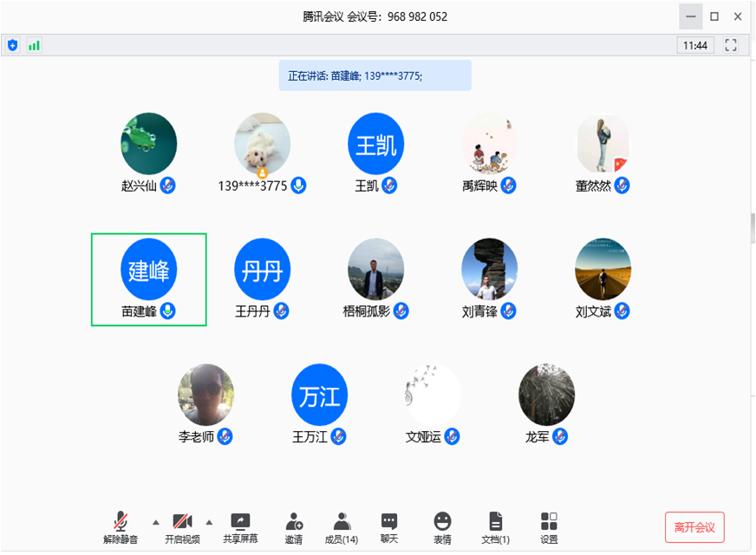The image size is (756, 555).
Task: Click muted mic icon next to 文娅运
Action: (452, 436)
